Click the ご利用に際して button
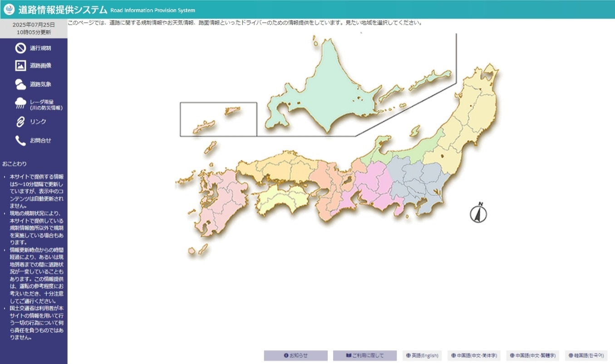 click(364, 355)
